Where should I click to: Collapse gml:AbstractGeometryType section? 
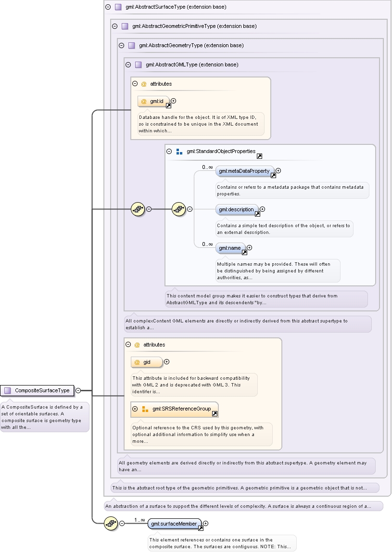[x=122, y=46]
